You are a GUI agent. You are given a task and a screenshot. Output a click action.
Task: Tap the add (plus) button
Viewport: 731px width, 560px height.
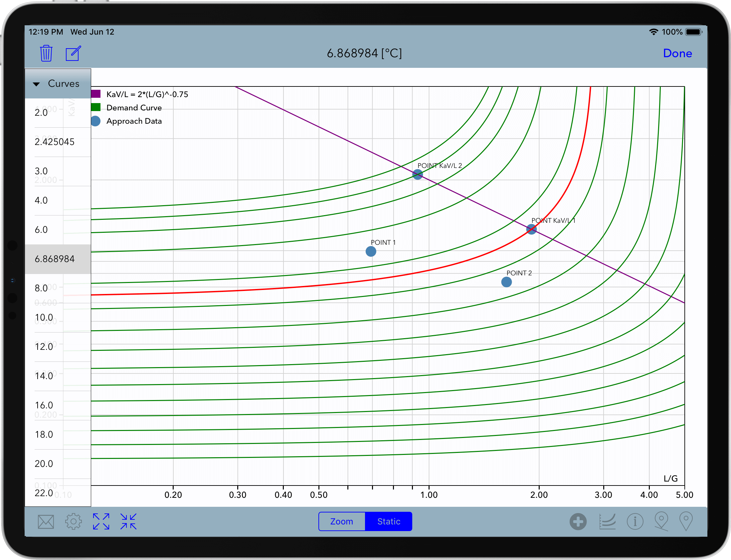(579, 521)
